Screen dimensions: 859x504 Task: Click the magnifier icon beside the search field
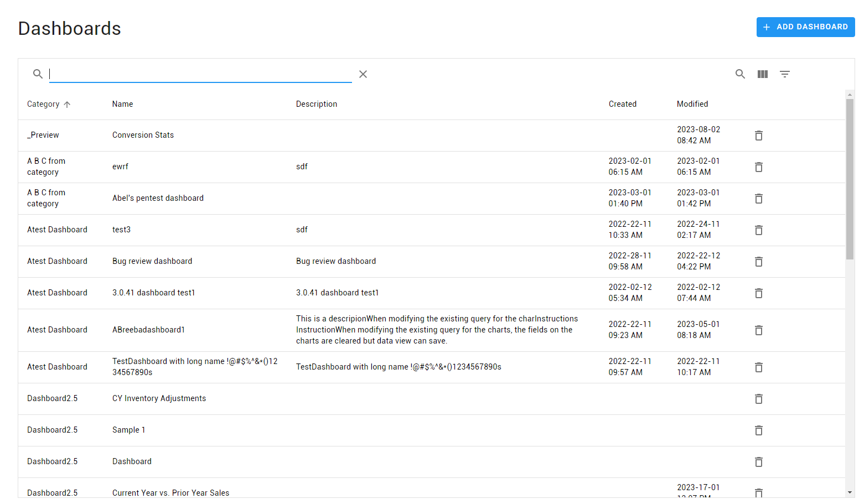38,74
